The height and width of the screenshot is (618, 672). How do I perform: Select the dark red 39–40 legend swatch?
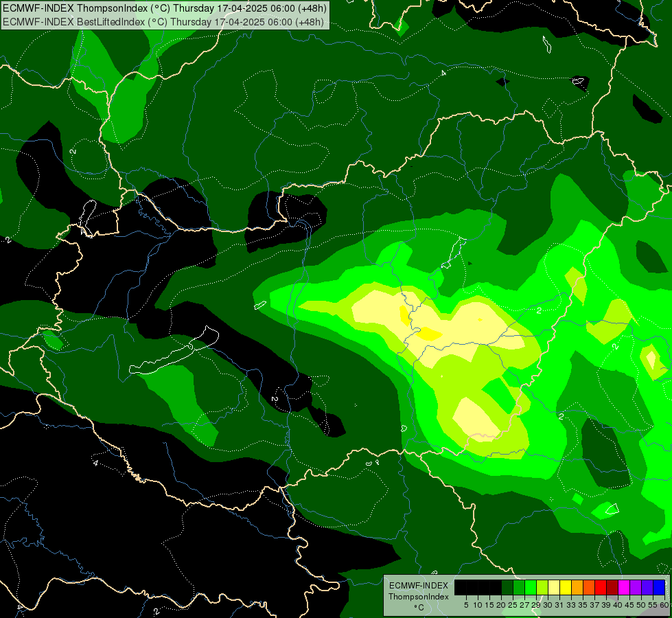612,587
